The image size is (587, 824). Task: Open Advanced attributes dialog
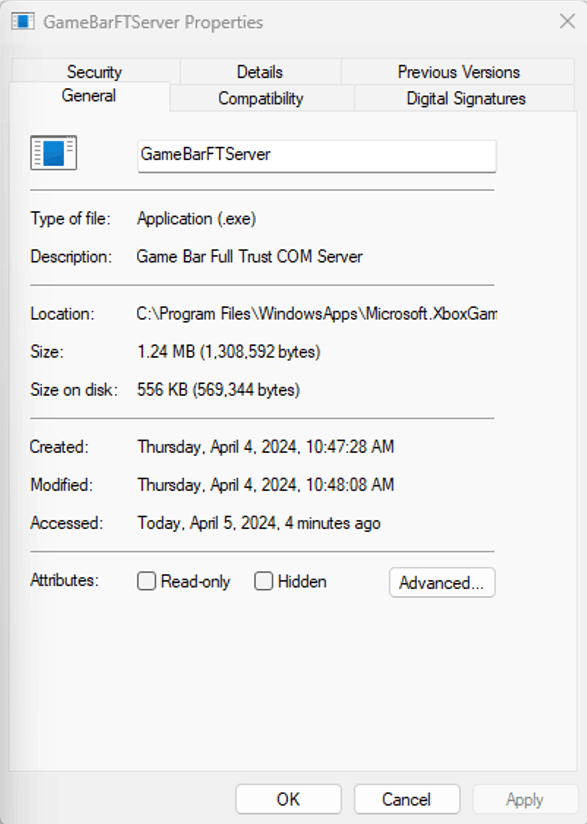[x=442, y=582]
